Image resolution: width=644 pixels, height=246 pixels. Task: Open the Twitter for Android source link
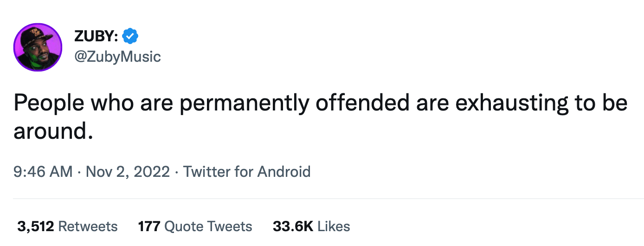tap(247, 172)
